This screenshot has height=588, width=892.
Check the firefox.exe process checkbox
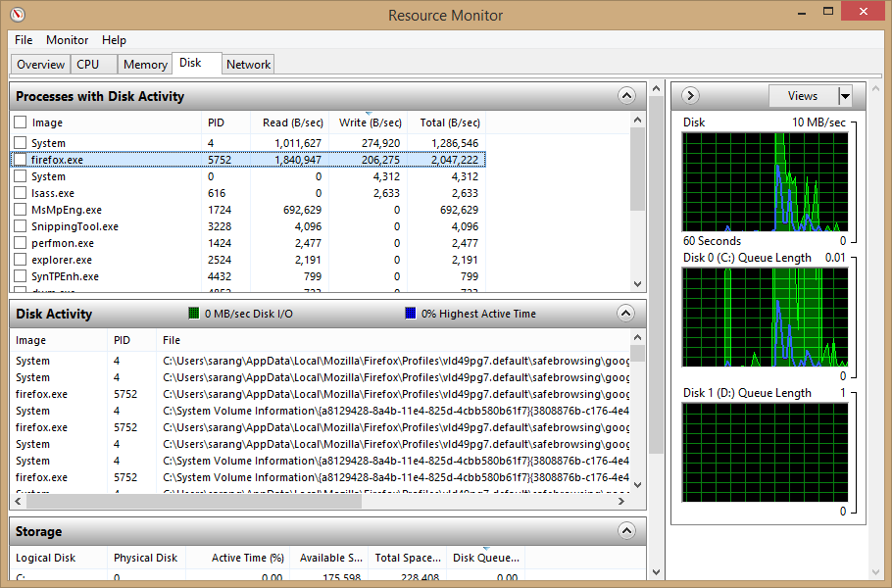(x=20, y=159)
